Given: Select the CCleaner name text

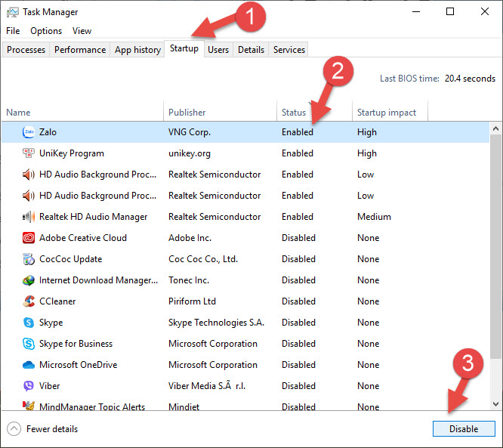Looking at the screenshot, I should pos(57,301).
